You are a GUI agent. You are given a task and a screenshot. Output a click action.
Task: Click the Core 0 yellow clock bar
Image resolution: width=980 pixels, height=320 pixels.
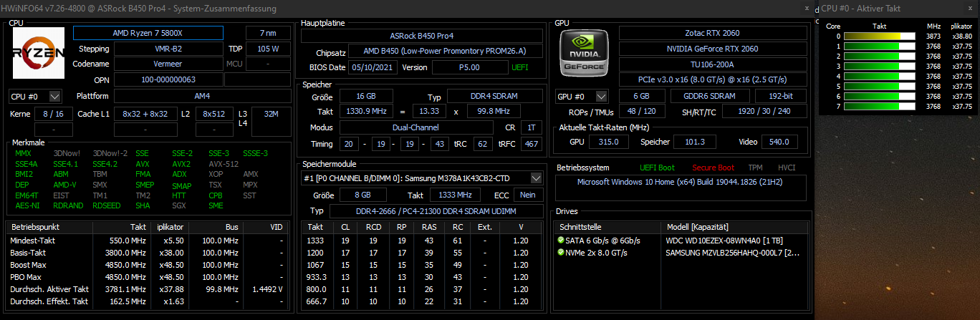pos(880,36)
